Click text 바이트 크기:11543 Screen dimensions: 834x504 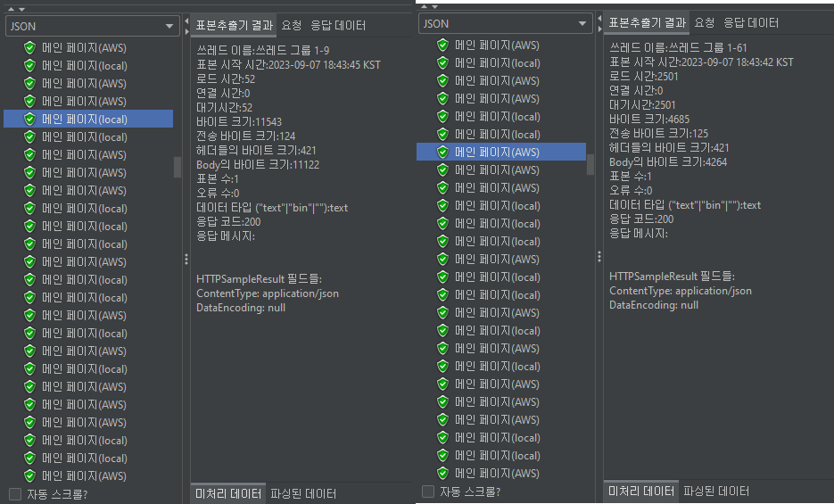(239, 121)
